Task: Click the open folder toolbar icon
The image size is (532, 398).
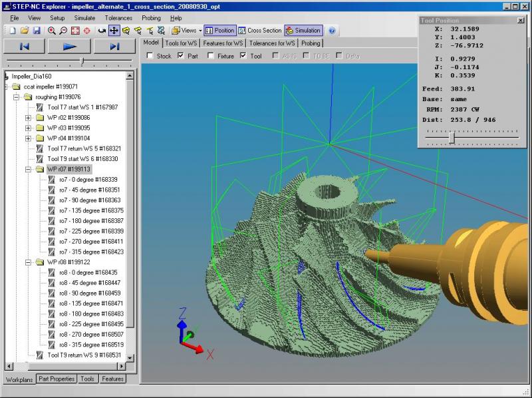Action: (24, 31)
